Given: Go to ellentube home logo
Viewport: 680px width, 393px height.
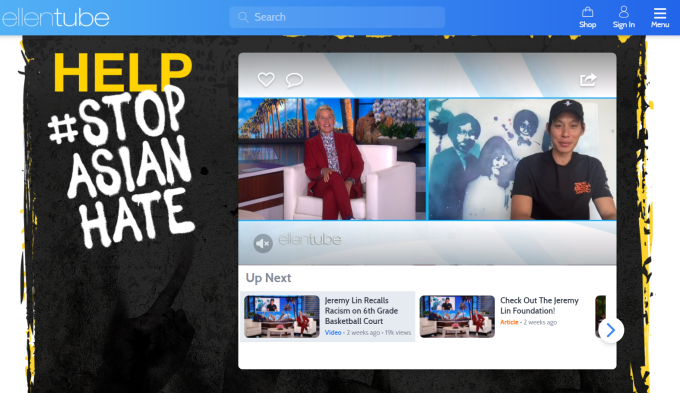Looking at the screenshot, I should click(55, 18).
